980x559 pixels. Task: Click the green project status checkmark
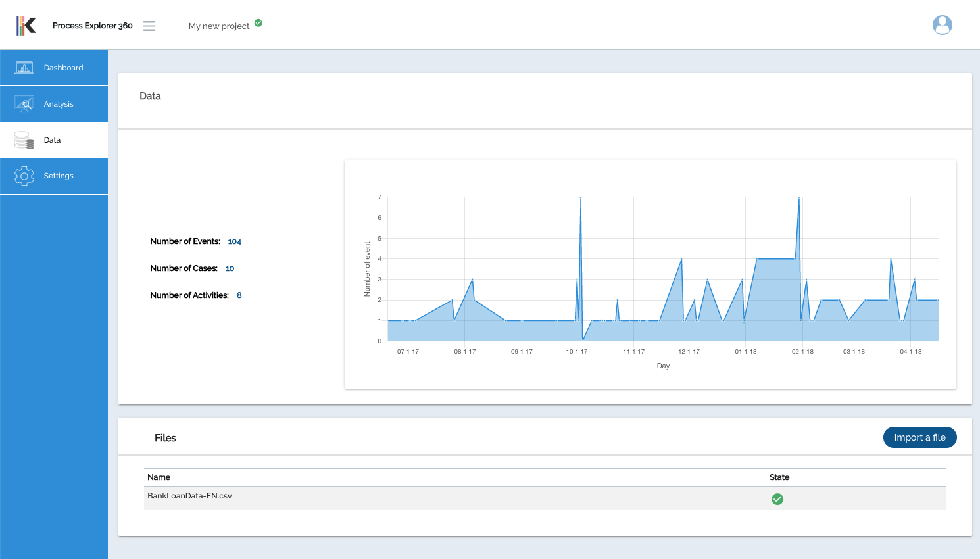[258, 23]
